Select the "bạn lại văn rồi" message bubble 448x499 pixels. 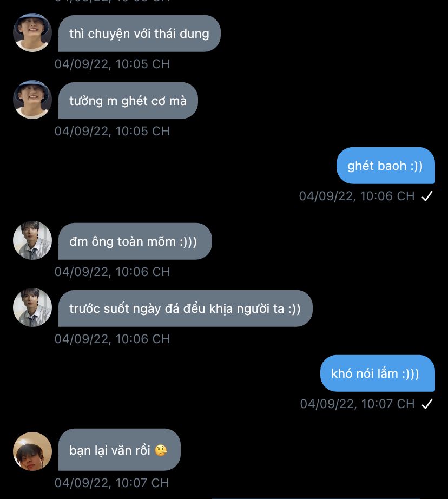click(119, 450)
